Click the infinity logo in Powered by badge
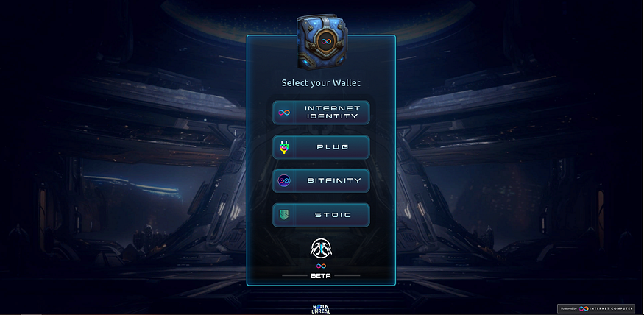Screen dimensions: 644x315 [x=584, y=308]
